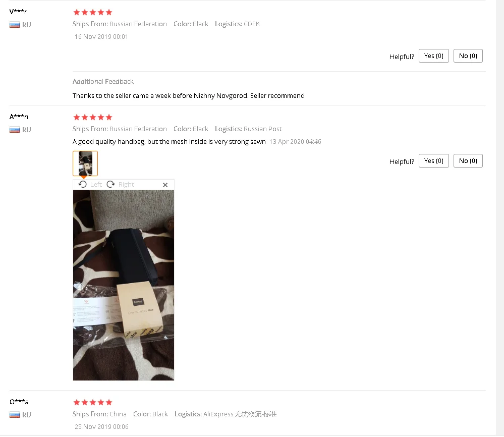Click the Russian flag beside A***n's review
Screen dimensions: 504x437
point(15,130)
